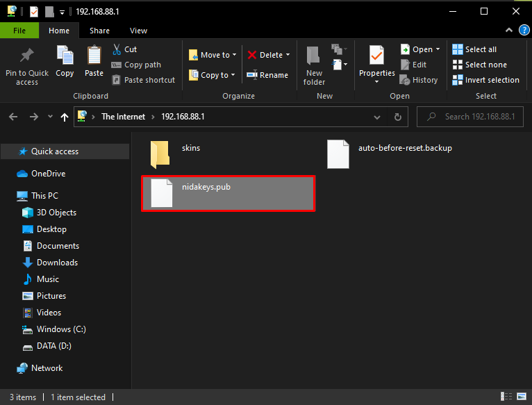Open Documents in the sidebar
This screenshot has width=532, height=405.
coord(51,246)
